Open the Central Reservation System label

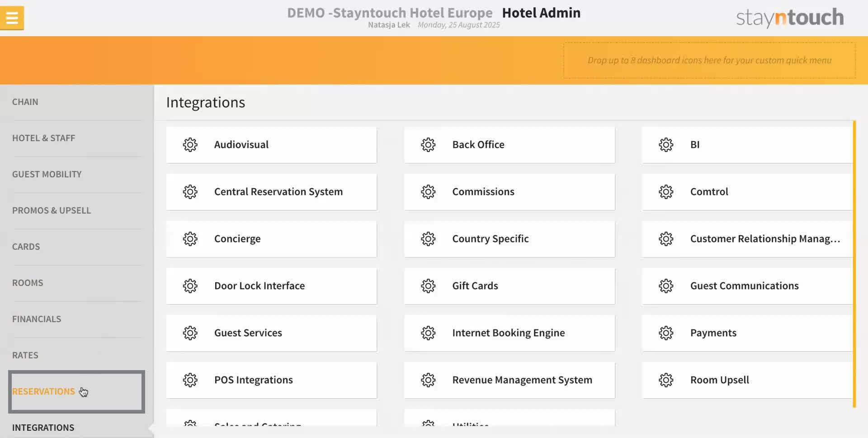[278, 192]
